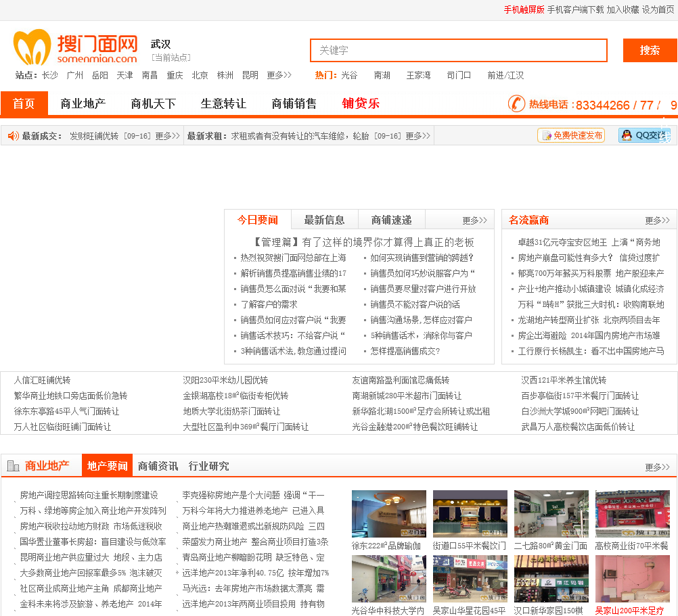The width and height of the screenshot is (678, 616).
Task: Click the building icon beside 商业地产
Action: coord(14,466)
